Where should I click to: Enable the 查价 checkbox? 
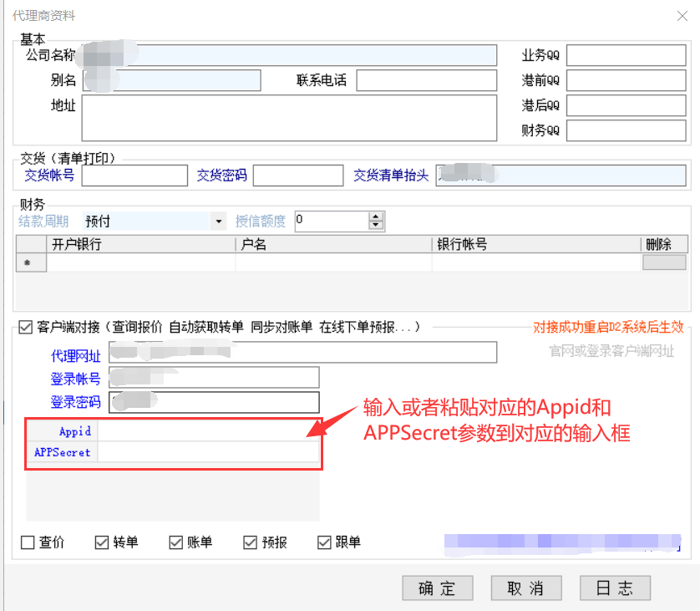[x=28, y=542]
